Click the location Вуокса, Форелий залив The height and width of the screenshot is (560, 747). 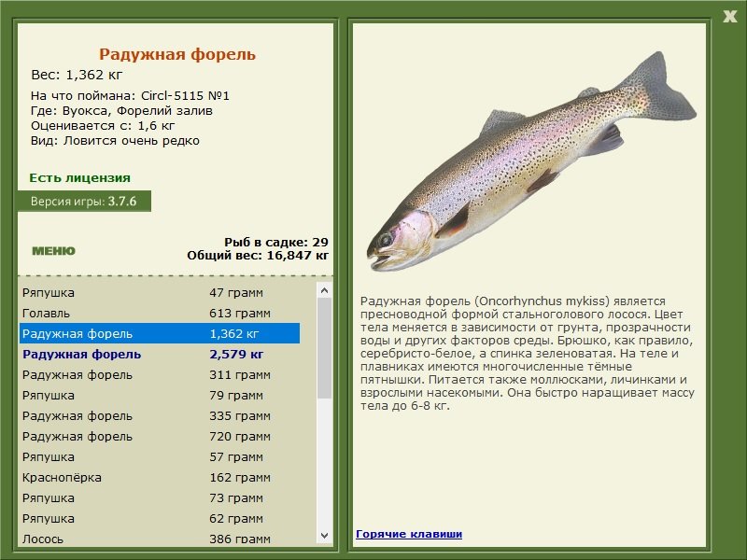(x=121, y=111)
